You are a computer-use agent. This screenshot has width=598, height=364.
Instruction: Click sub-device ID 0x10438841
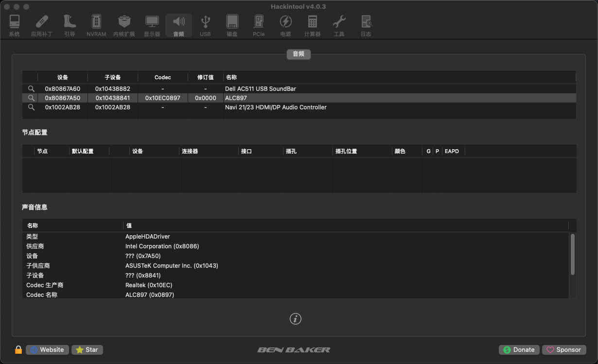click(113, 98)
